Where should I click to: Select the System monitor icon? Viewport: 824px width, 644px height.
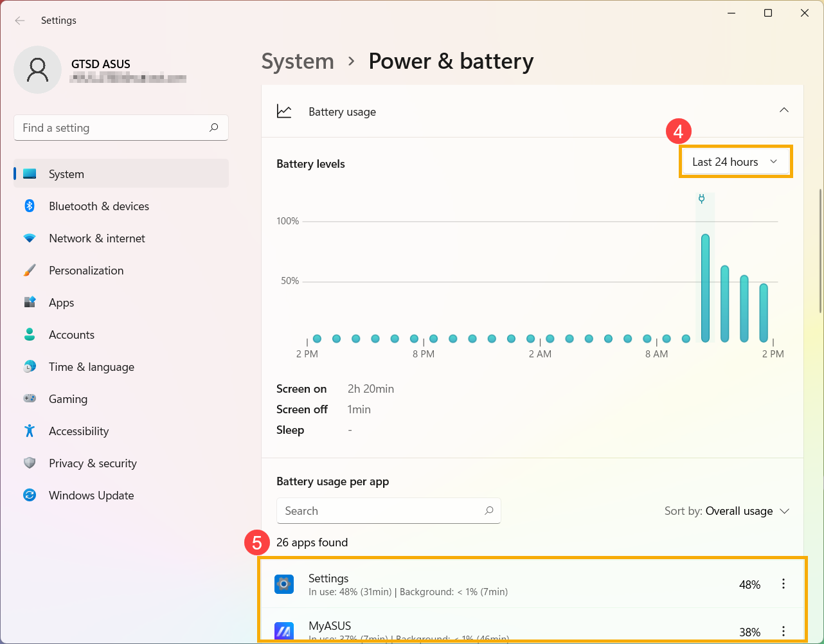(30, 174)
